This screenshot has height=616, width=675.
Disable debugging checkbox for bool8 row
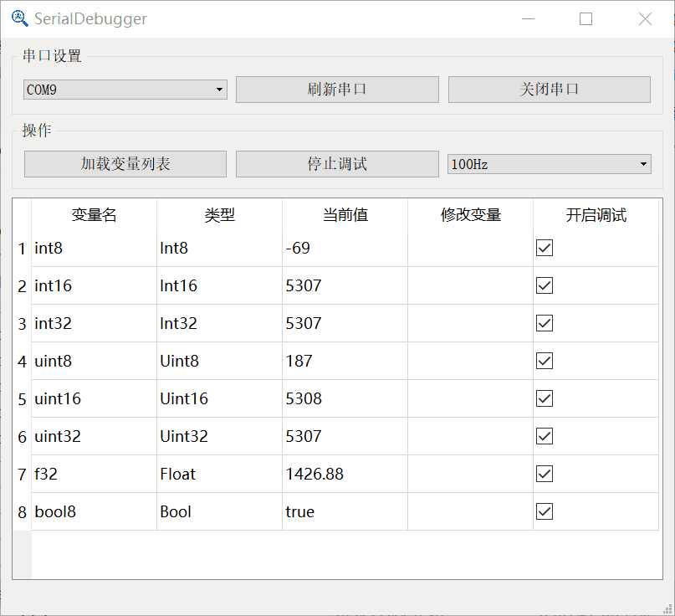click(x=545, y=511)
